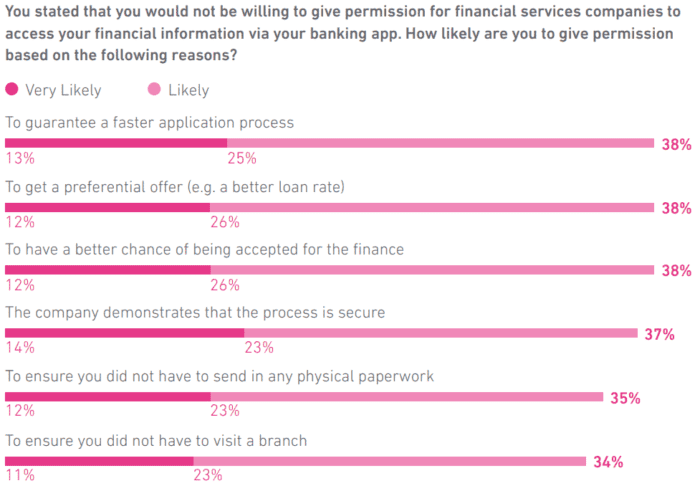Click the 11% dark bar for visiting a branch
Screen dimensions: 700x486
pos(99,461)
